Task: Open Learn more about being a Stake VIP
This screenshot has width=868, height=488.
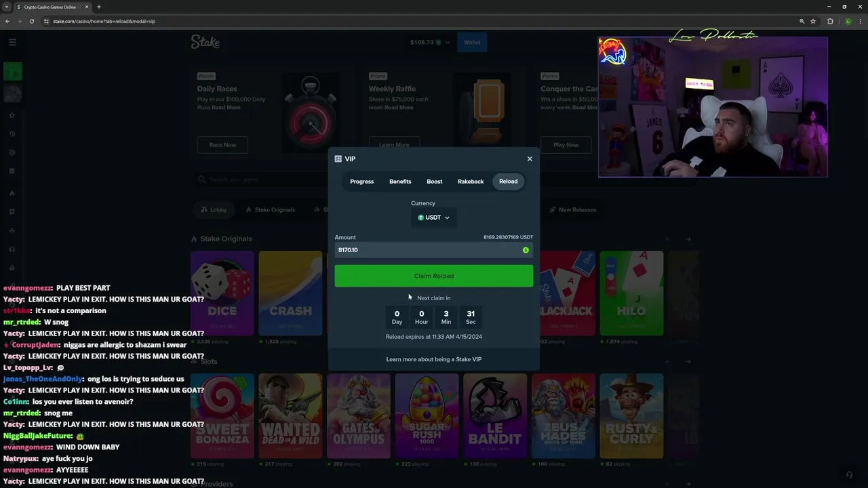Action: 433,359
